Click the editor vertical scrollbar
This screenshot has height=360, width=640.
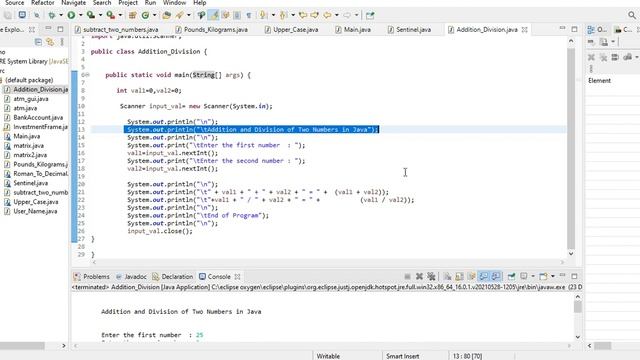(571, 149)
